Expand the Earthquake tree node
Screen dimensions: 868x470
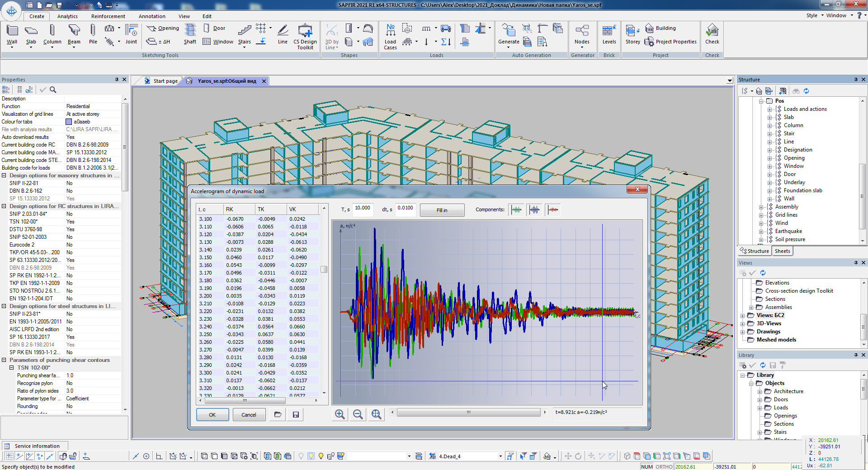tap(761, 232)
